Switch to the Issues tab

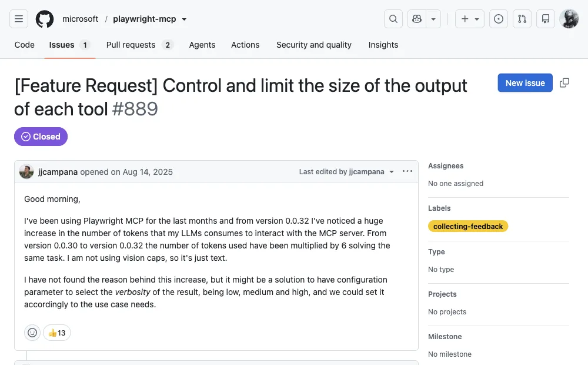tap(70, 45)
